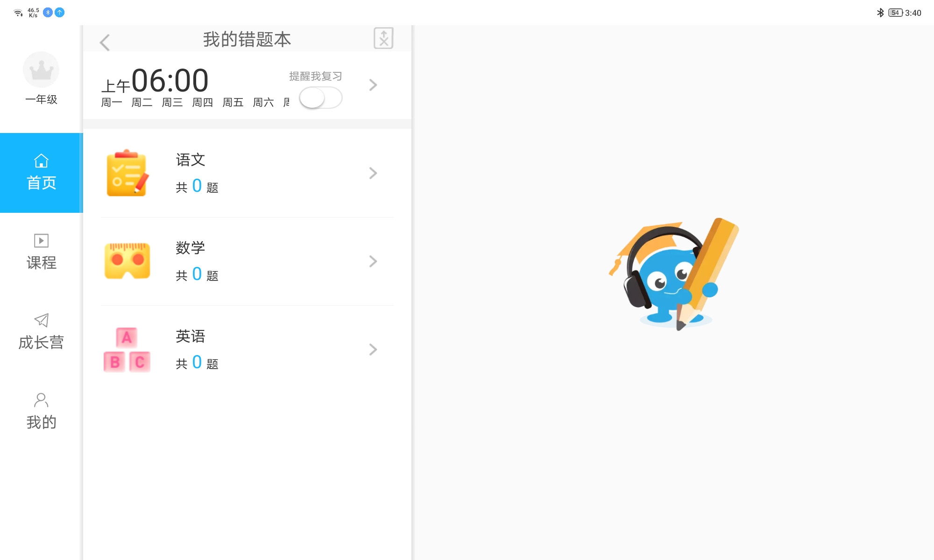Click the battery indicator in the status bar
Viewport: 934px width, 560px height.
[895, 13]
